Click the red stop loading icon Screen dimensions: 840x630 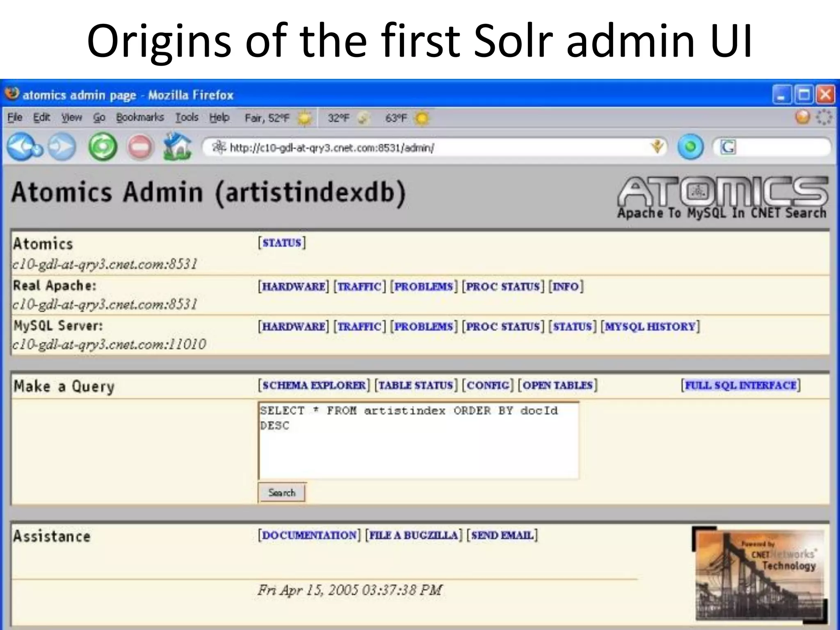[140, 147]
